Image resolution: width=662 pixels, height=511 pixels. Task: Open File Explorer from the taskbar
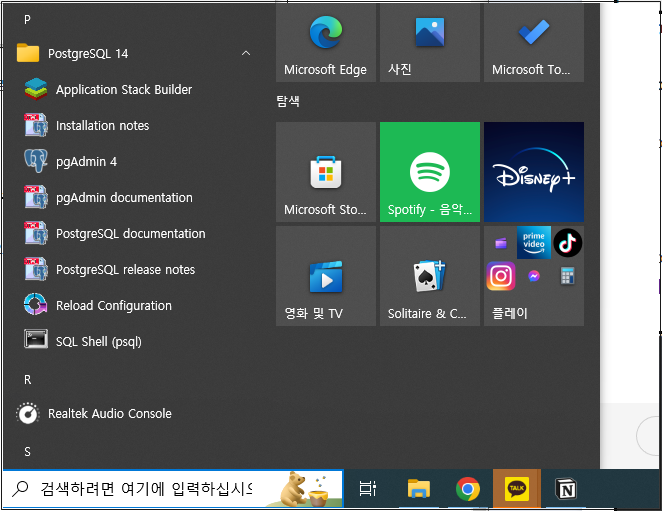click(418, 489)
